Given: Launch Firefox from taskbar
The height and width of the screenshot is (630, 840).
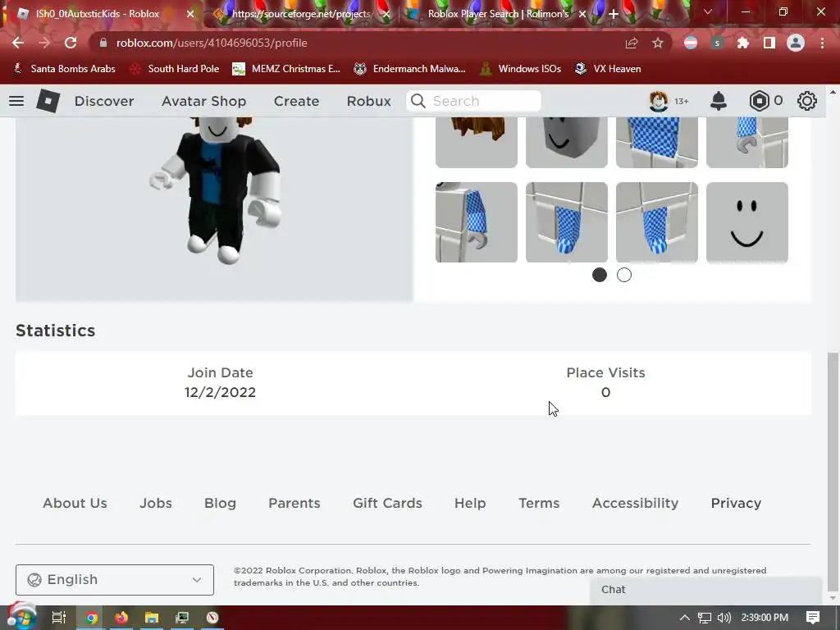Looking at the screenshot, I should [121, 618].
